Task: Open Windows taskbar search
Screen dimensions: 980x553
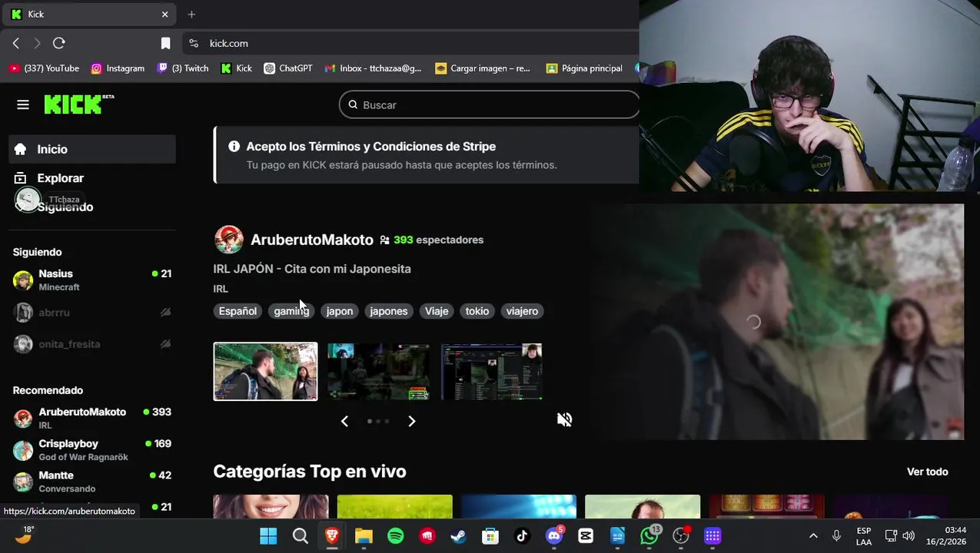Action: coord(301,536)
